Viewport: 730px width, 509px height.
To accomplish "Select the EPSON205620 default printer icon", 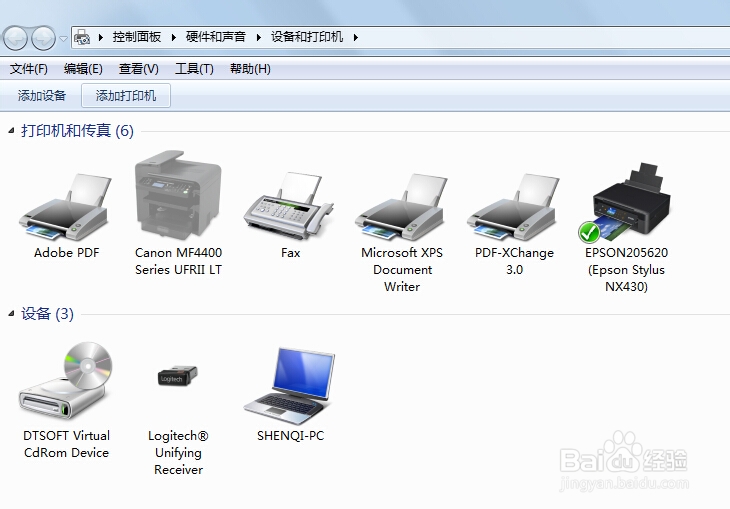I will click(x=625, y=203).
